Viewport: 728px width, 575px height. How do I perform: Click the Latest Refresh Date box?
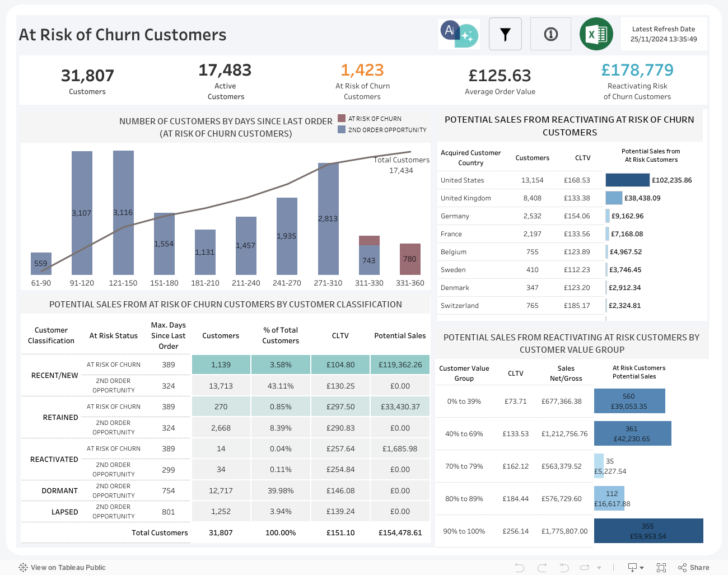point(664,34)
